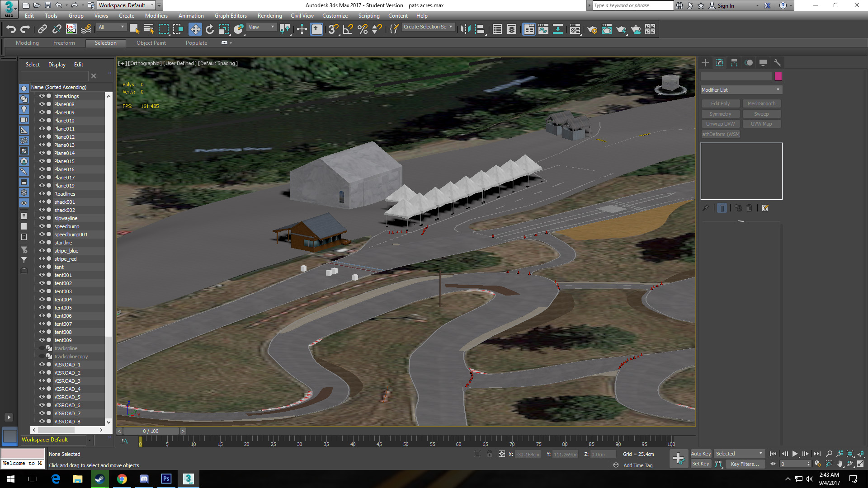Click the Undo arrow icon

pyautogui.click(x=11, y=29)
